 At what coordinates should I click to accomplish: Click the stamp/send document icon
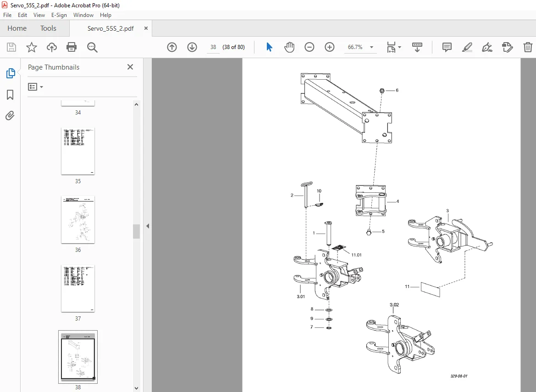pyautogui.click(x=507, y=47)
